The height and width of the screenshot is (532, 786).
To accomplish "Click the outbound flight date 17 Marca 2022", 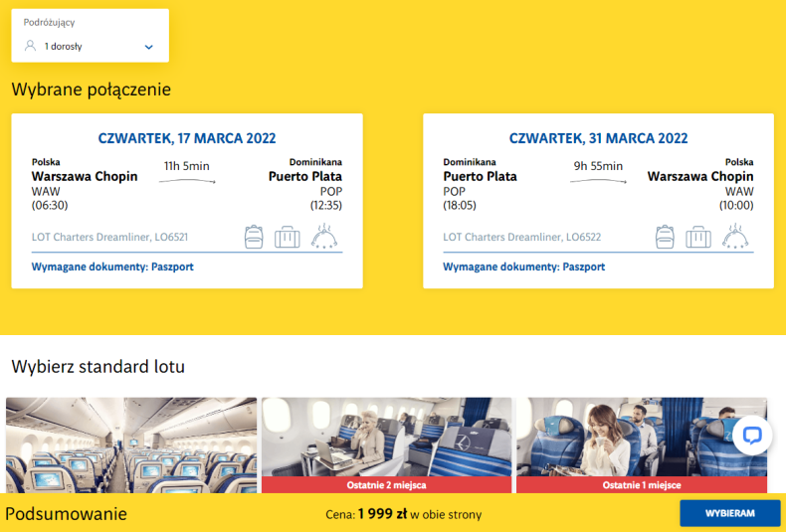I will pos(187,138).
